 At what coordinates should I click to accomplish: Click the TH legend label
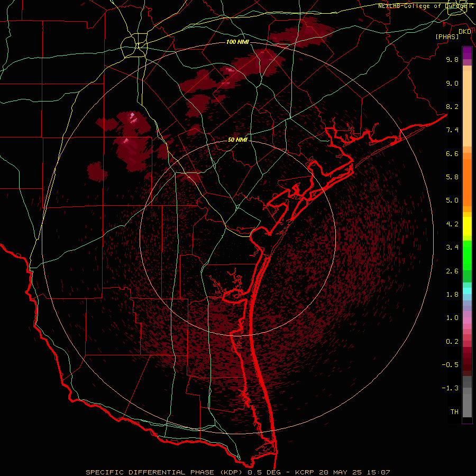(x=454, y=412)
